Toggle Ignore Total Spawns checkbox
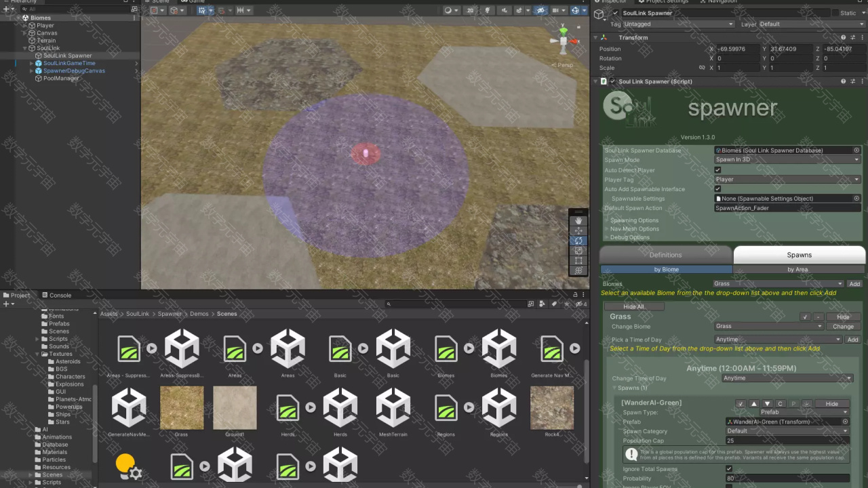Image resolution: width=868 pixels, height=488 pixels. pos(729,469)
